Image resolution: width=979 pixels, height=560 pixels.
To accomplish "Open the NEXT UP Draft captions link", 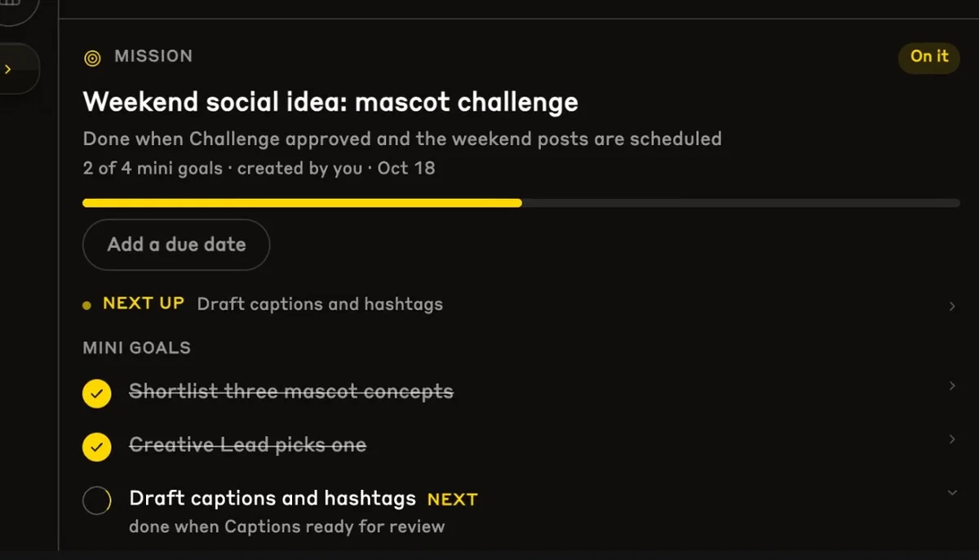I will pos(320,305).
